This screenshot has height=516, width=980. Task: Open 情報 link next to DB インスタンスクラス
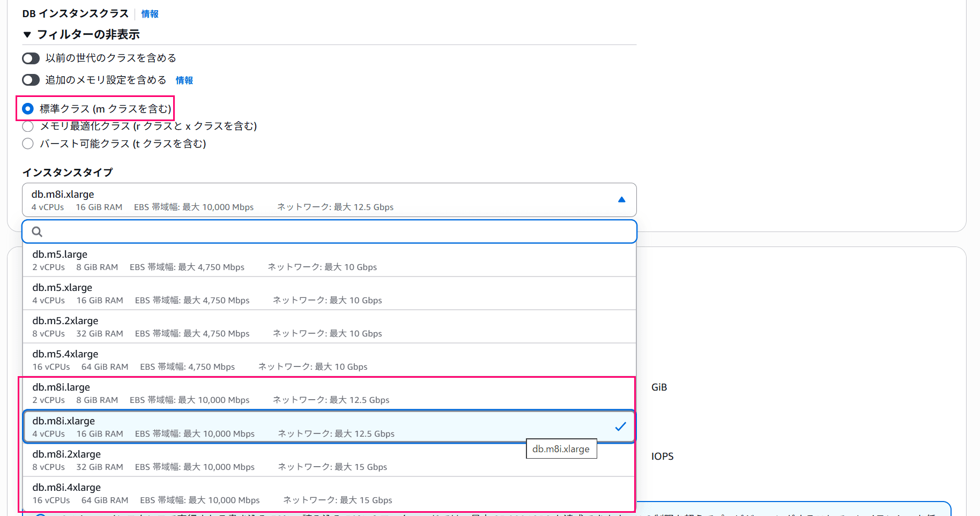tap(150, 14)
